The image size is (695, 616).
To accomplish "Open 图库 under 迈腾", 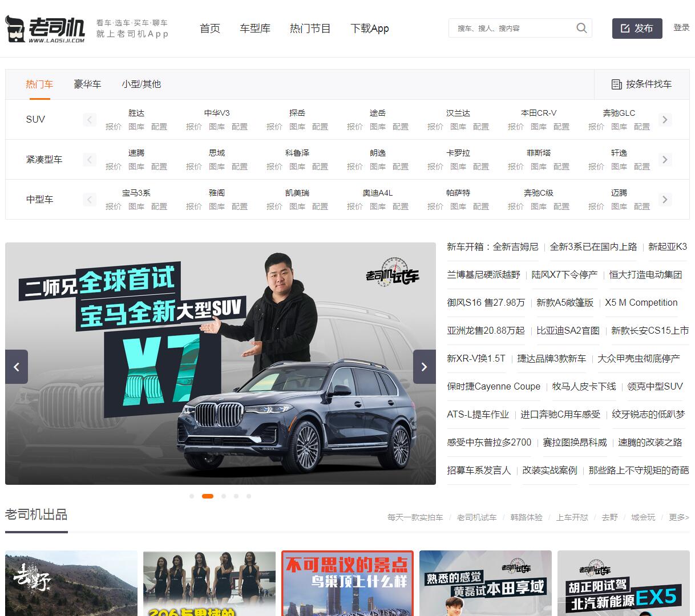I will pos(619,206).
